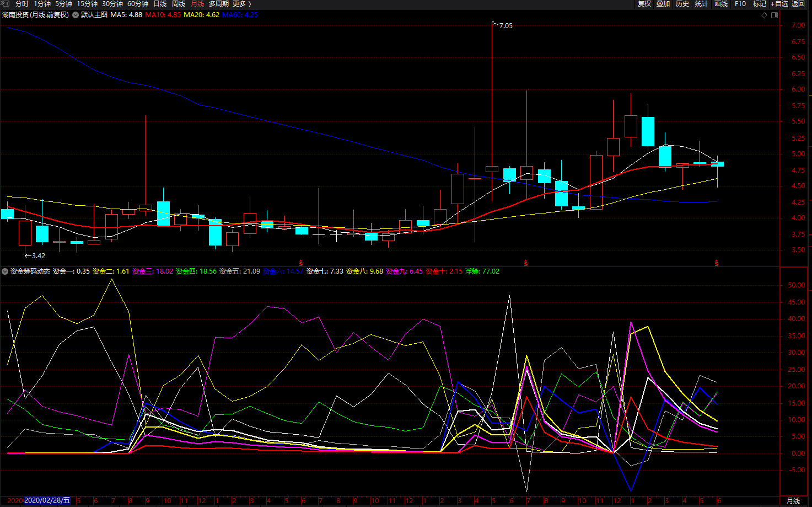The width and height of the screenshot is (812, 507).
Task: Open the 画线 drawing tools
Action: tap(721, 4)
